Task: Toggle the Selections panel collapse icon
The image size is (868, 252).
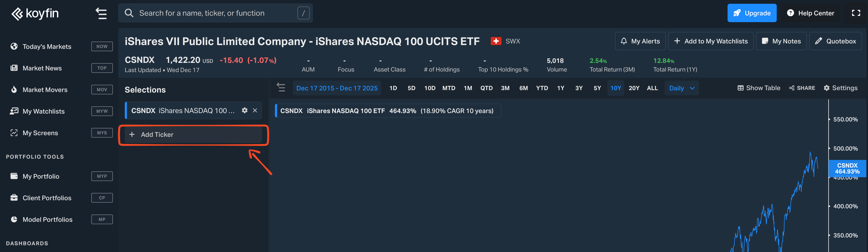Action: point(281,87)
